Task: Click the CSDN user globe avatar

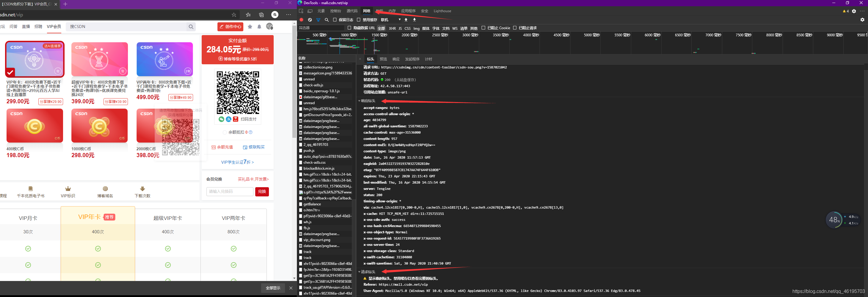Action: click(270, 26)
